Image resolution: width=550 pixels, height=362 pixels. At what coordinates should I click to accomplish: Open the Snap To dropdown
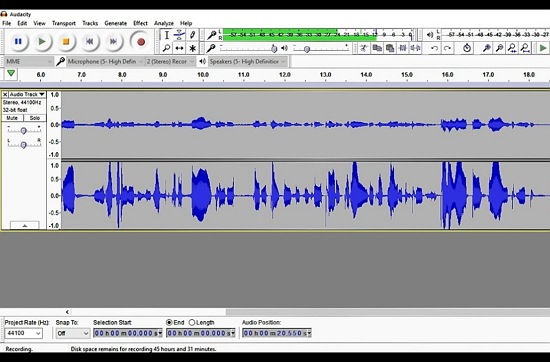[73, 333]
